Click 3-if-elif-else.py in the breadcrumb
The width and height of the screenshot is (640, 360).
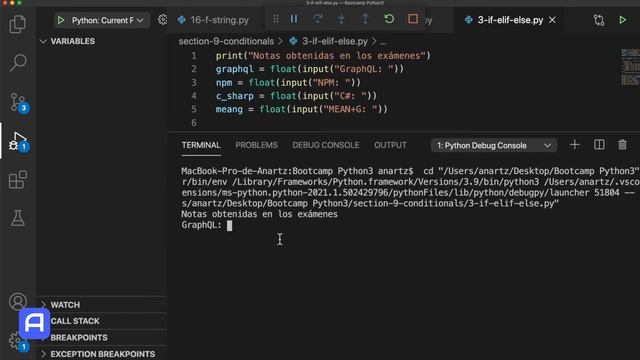pos(334,41)
